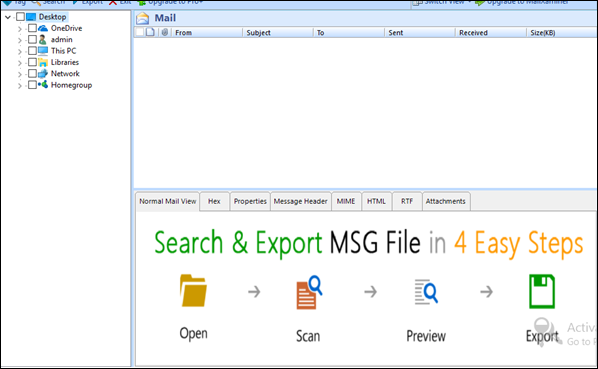Switch to Normal Mail View tab
598x369 pixels.
click(167, 201)
